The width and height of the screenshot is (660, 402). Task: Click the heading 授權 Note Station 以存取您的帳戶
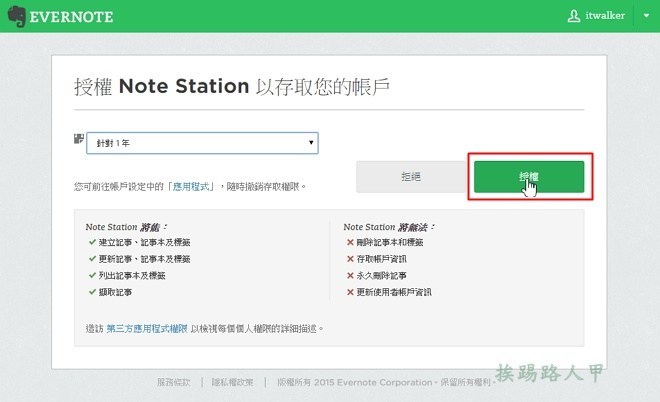(232, 87)
